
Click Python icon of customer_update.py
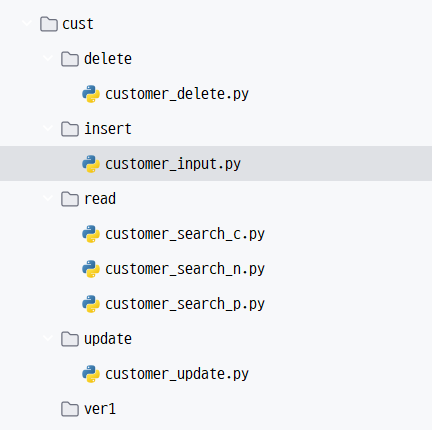[91, 374]
